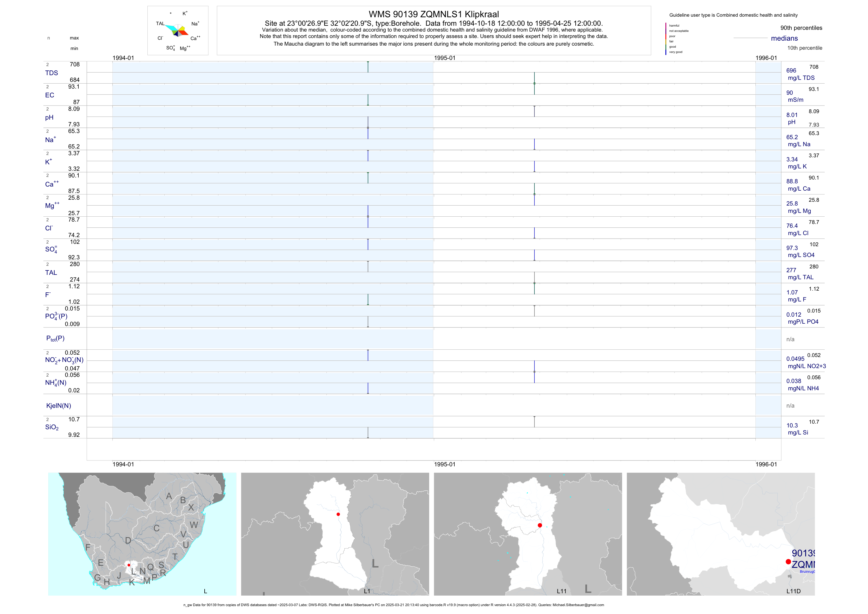This screenshot has width=868, height=614.
Task: Click red site dot on L11D map
Action: pyautogui.click(x=788, y=562)
